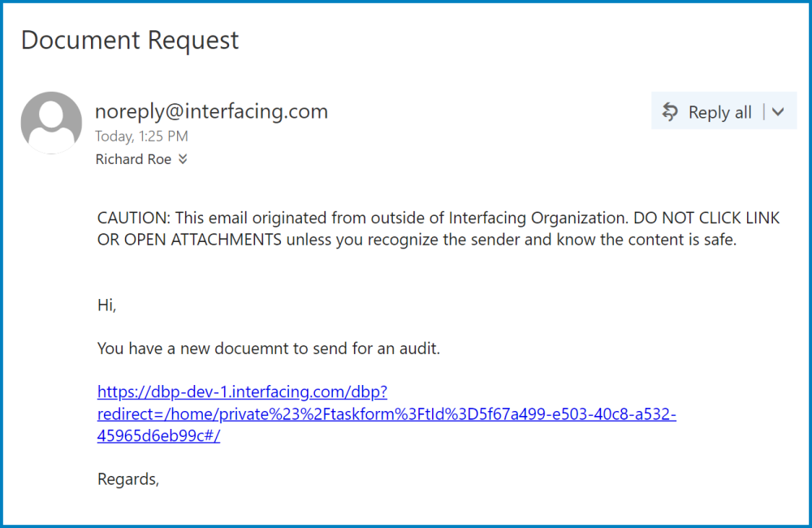Click the OR OPEN ATTACHMENTS warning text
This screenshot has height=528, width=812.
coord(189,240)
